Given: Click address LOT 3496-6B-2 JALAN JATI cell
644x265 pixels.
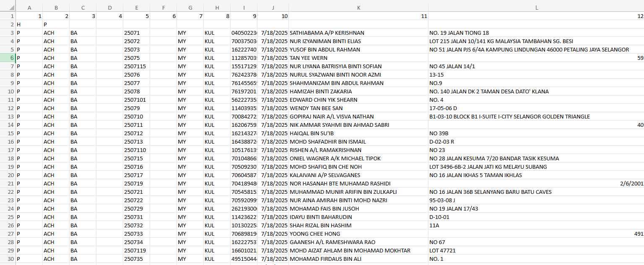Looking at the screenshot, I should click(x=536, y=167).
